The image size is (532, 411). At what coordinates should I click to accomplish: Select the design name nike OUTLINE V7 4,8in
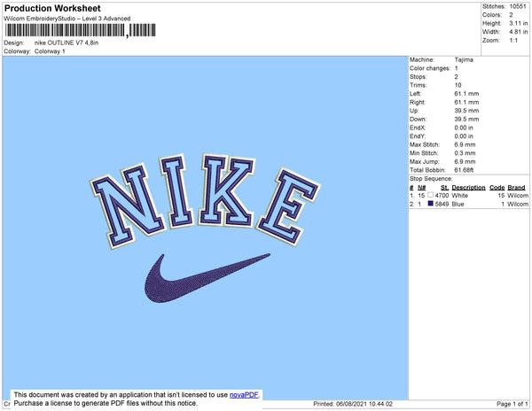66,43
